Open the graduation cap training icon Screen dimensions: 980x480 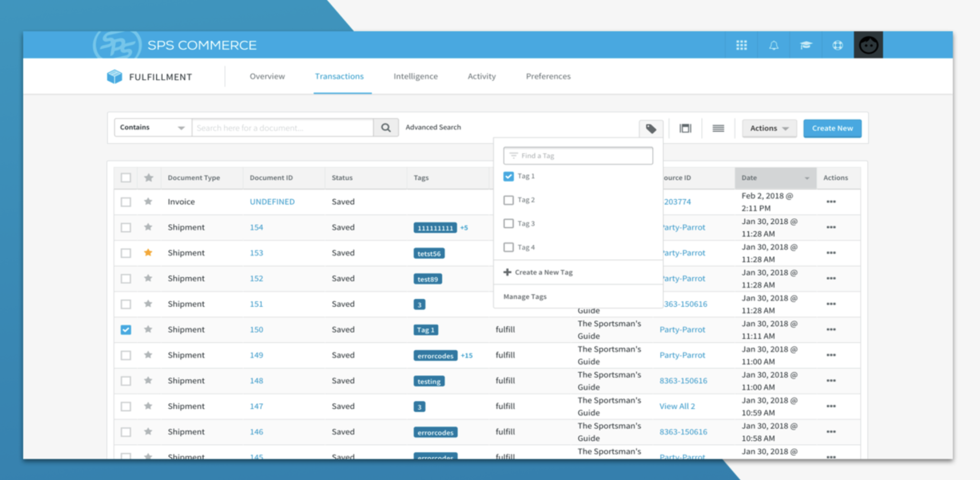click(x=806, y=45)
